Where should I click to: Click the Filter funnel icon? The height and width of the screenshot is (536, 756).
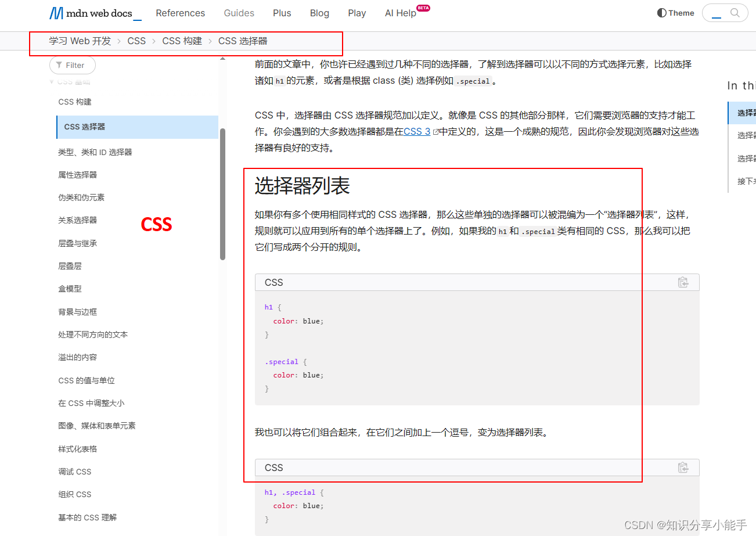pyautogui.click(x=59, y=65)
